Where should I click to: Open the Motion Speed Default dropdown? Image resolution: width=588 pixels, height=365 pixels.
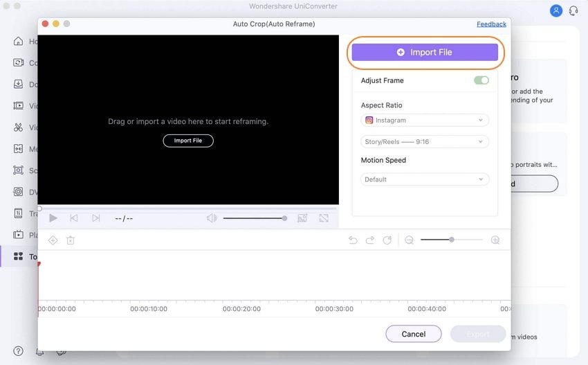click(x=425, y=179)
